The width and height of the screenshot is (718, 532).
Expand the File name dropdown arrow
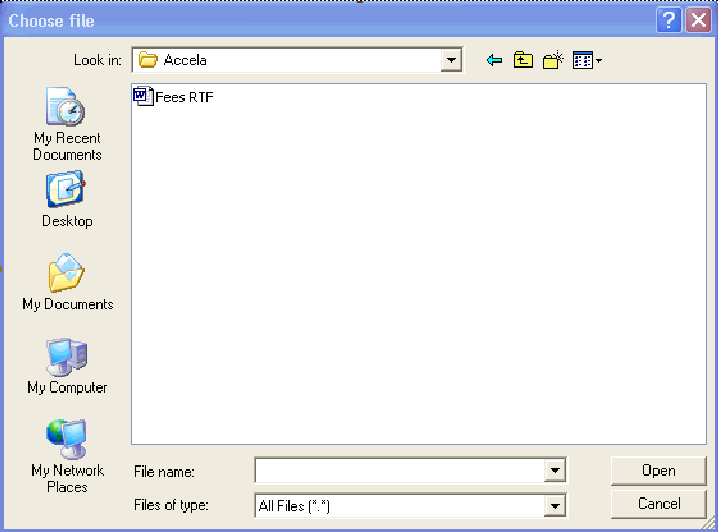tap(555, 471)
